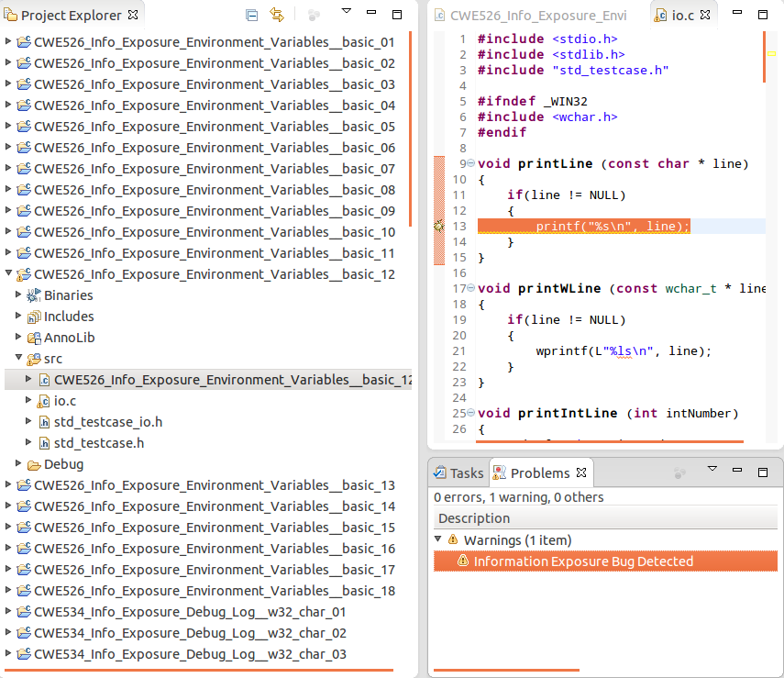Expand the Debug folder
Image resolution: width=784 pixels, height=678 pixels.
pos(18,462)
